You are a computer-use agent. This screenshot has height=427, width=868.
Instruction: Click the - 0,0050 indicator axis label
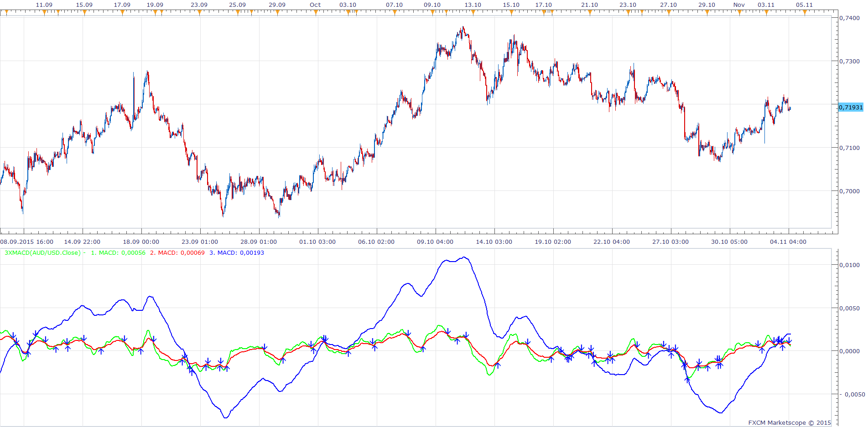(x=853, y=394)
